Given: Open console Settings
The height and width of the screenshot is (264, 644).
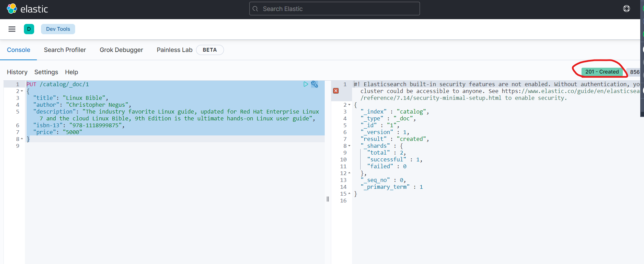Looking at the screenshot, I should [46, 72].
